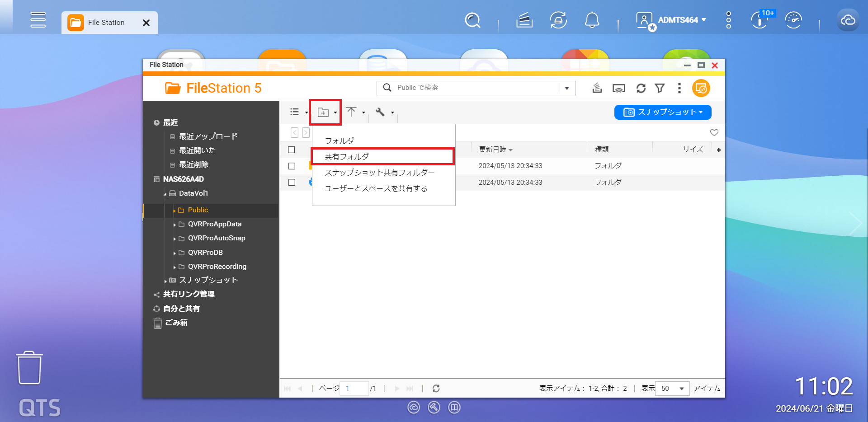
Task: Open the orange remote connection icon
Action: 701,88
